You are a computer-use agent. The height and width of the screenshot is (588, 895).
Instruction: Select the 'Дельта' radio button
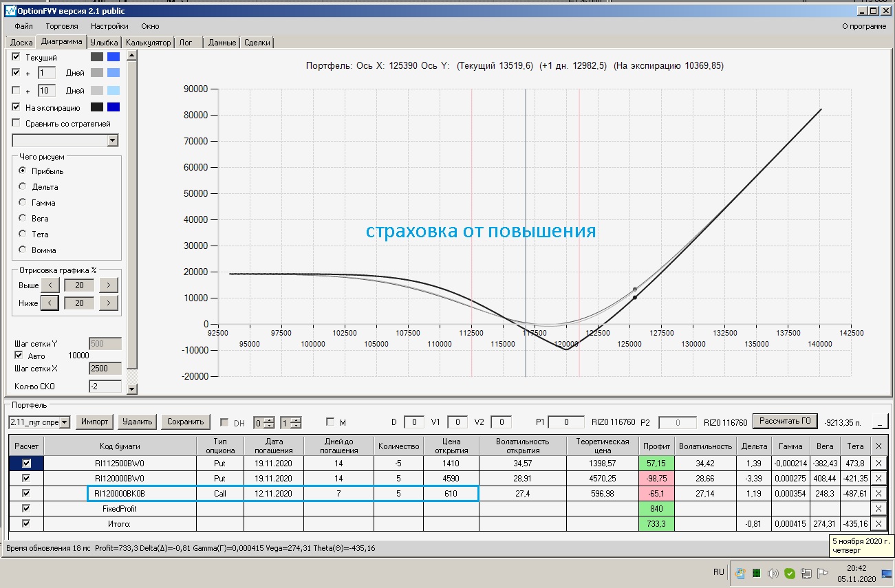(x=23, y=186)
